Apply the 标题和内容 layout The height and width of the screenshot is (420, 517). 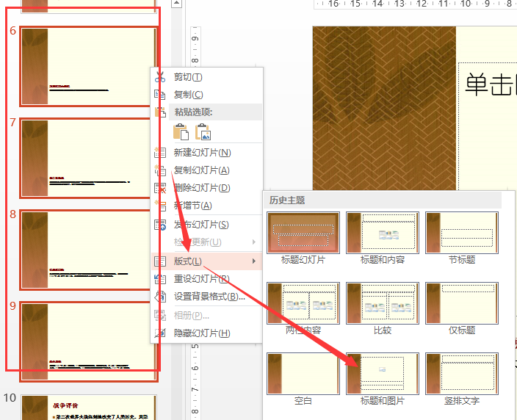pyautogui.click(x=383, y=233)
